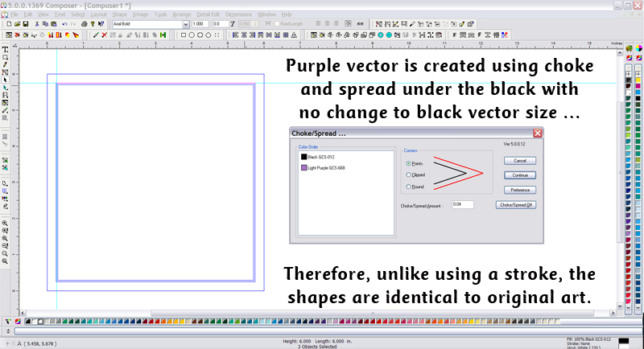This screenshot has width=644, height=349.
Task: Click the first cyan ring contour icon
Action: tap(380, 35)
